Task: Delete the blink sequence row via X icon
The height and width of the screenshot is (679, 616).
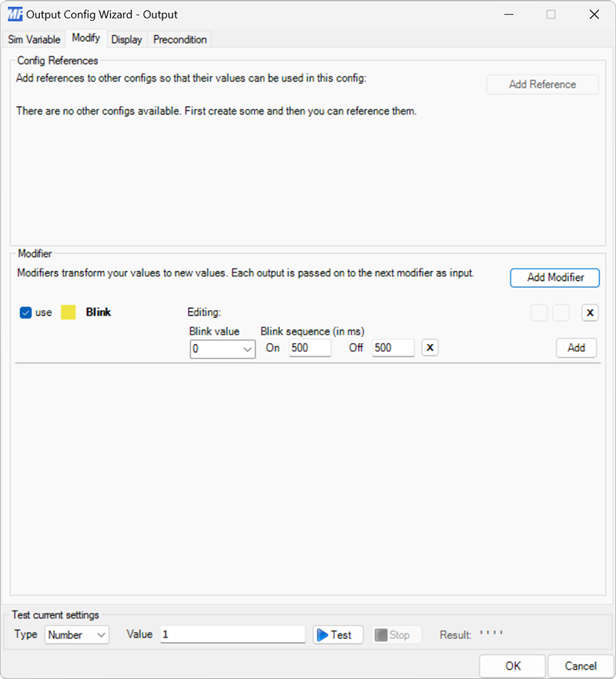Action: coord(429,347)
